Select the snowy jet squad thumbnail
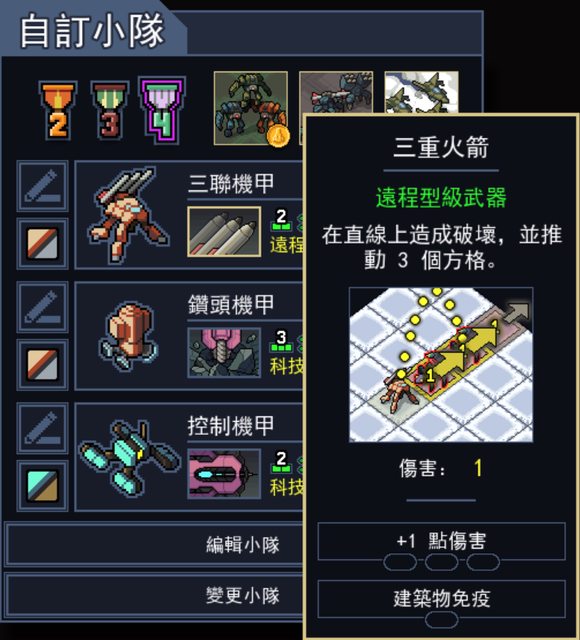The image size is (580, 640). pyautogui.click(x=421, y=92)
